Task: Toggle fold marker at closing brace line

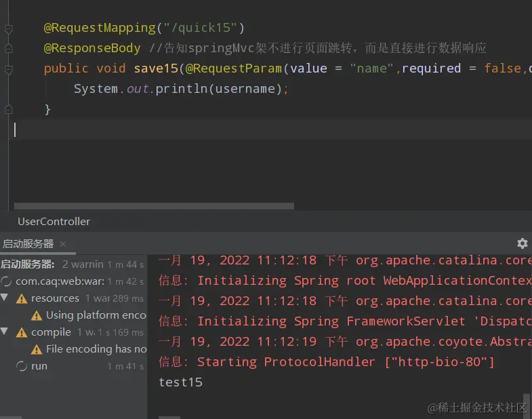Action: pos(9,109)
